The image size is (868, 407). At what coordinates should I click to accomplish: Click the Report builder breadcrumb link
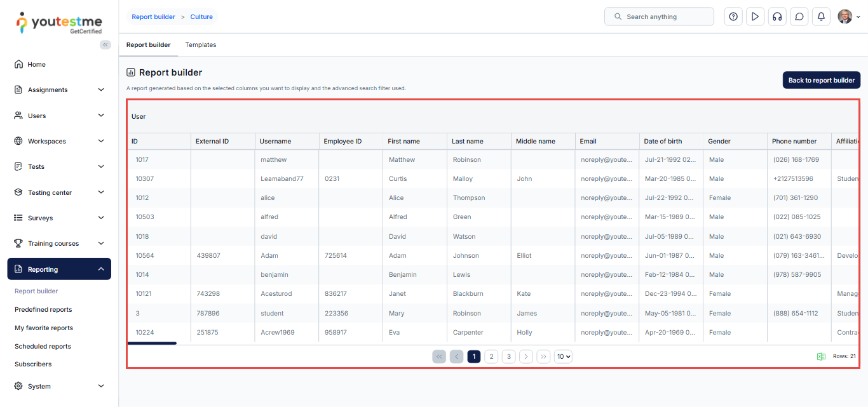click(153, 17)
